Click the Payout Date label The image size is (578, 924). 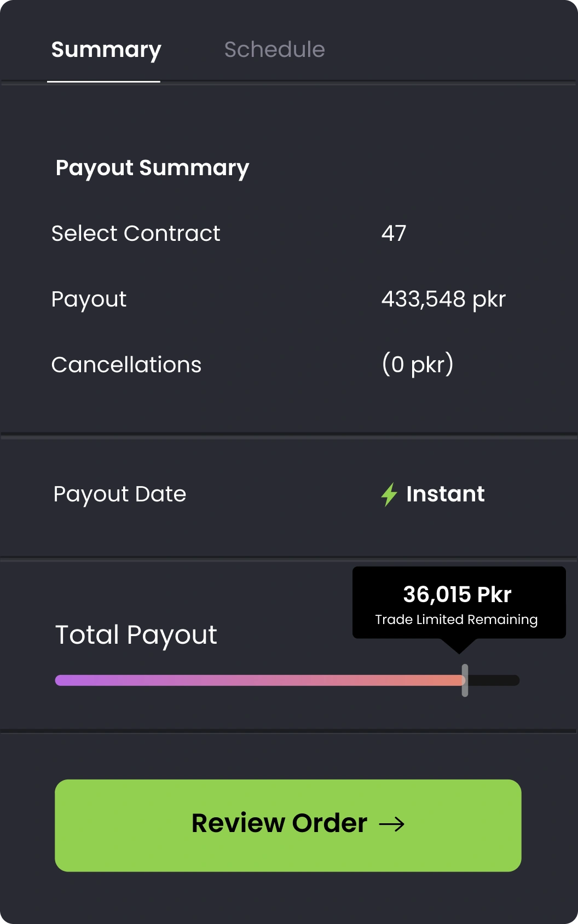[x=120, y=494]
